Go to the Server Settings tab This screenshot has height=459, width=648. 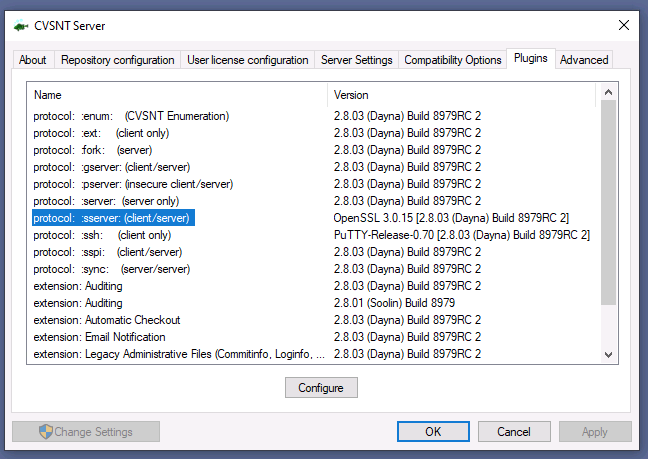point(357,60)
